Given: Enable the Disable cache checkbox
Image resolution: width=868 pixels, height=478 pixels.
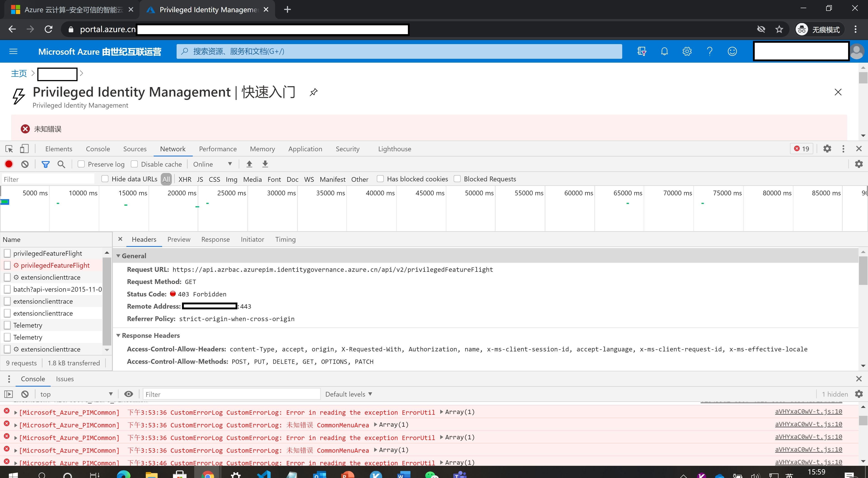Looking at the screenshot, I should 135,164.
